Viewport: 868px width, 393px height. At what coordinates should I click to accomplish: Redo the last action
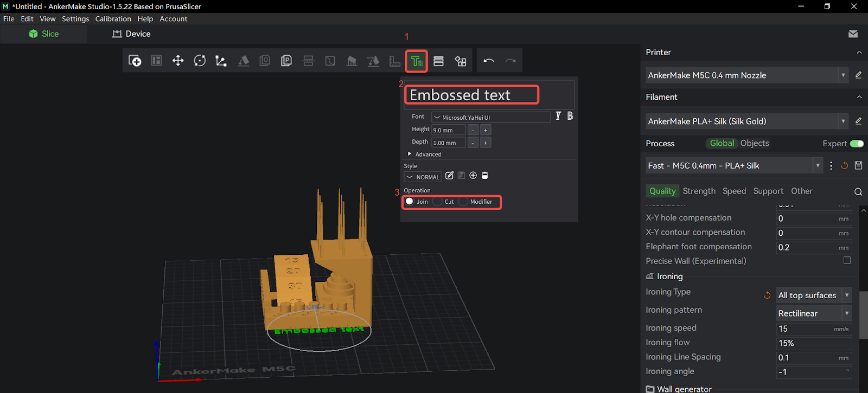510,61
